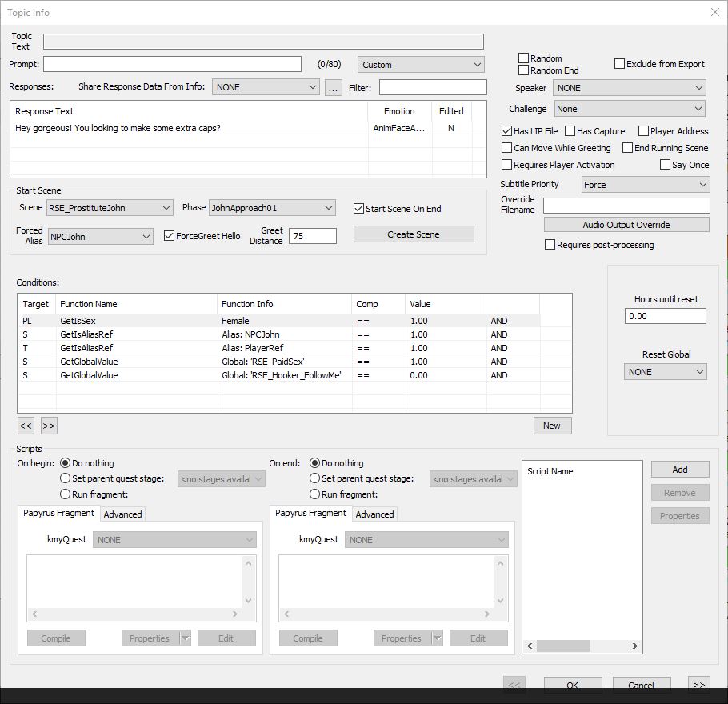Click the Hours until reset field

click(x=666, y=316)
